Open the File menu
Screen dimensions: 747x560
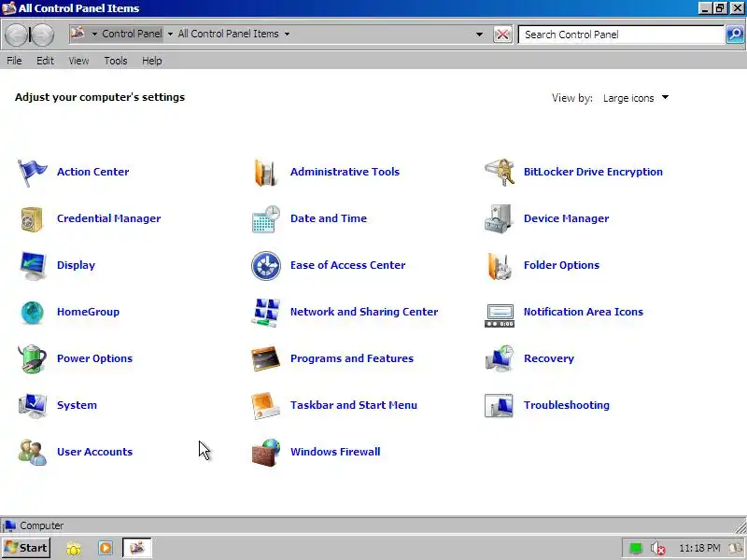14,61
